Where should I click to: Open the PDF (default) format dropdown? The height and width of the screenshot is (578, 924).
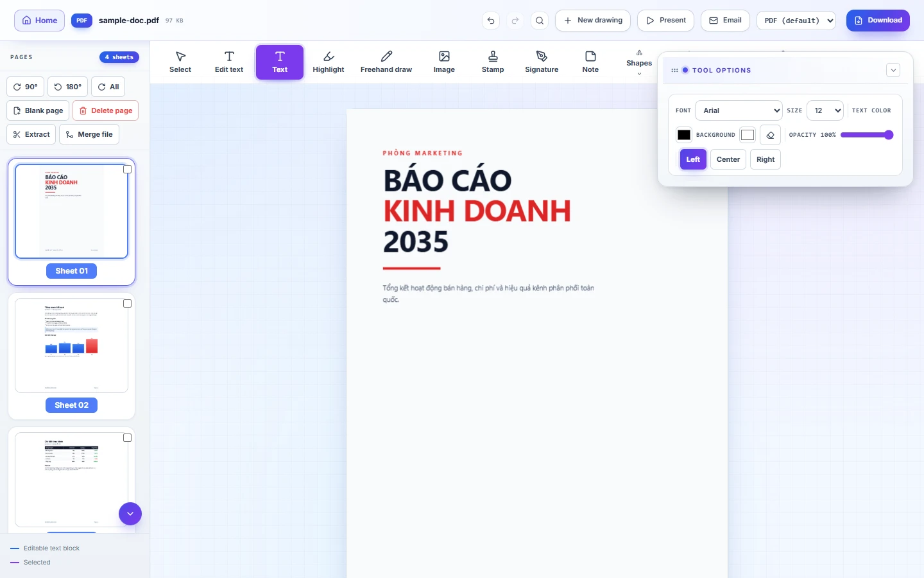pos(796,21)
